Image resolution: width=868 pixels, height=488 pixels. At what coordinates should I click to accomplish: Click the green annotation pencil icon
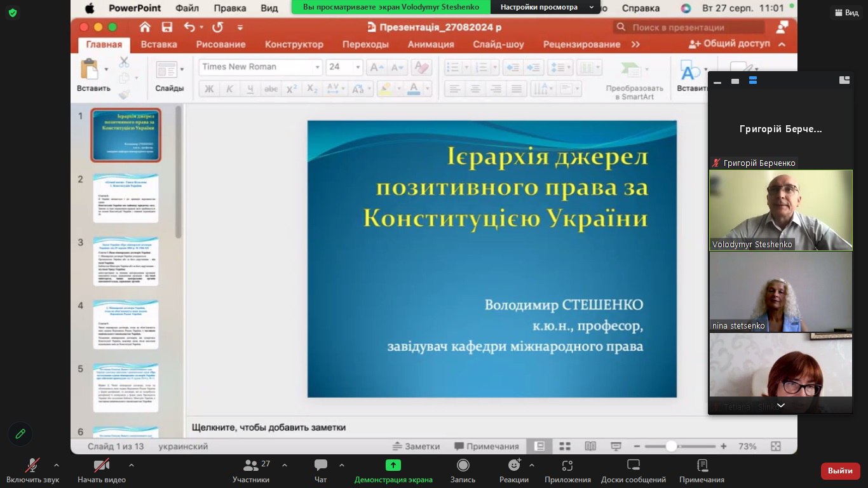[x=20, y=433]
